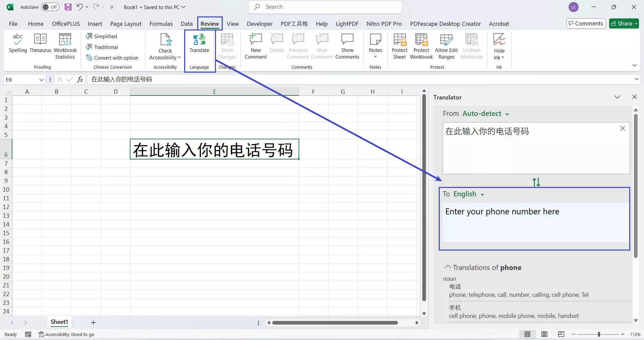The image size is (644, 340).
Task: Toggle AutoSave off or on
Action: pos(50,7)
